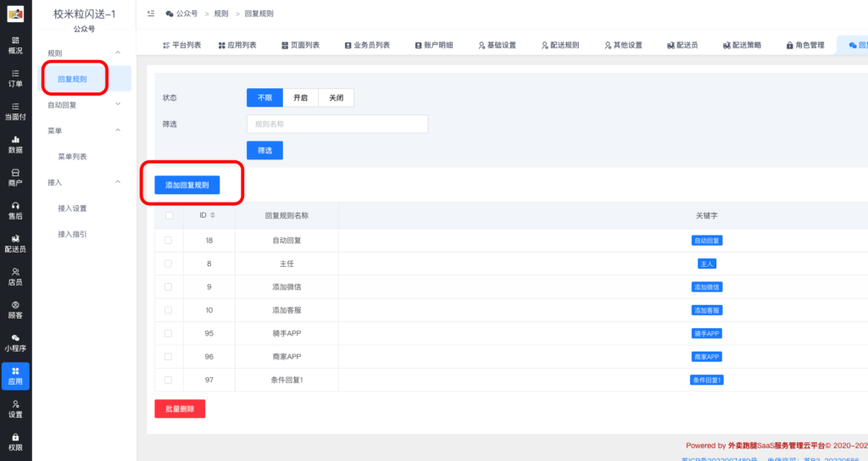Tick the checkbox for row 骑手APP
Viewport: 868px width, 461px height.
click(169, 333)
